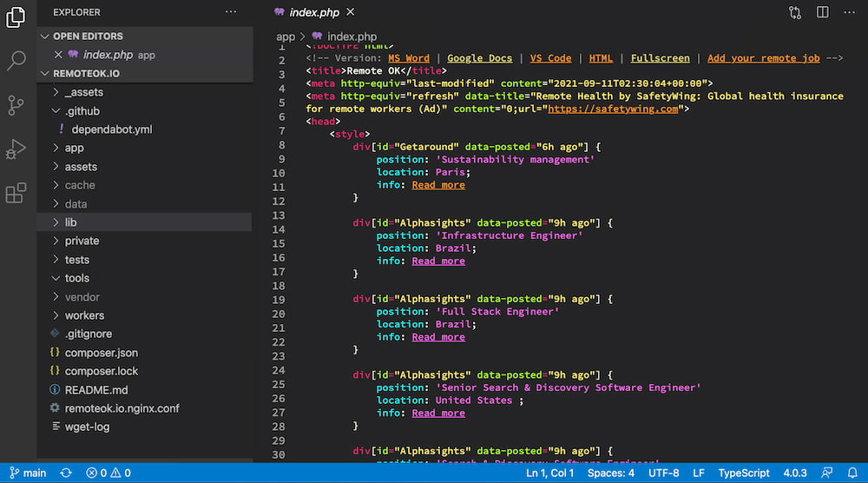868x483 pixels.
Task: Open the Search view in activity bar
Action: click(16, 61)
